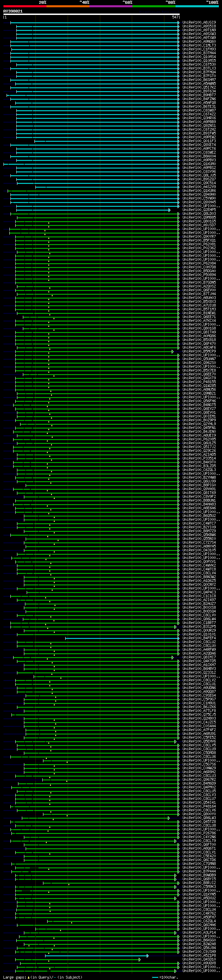Click the query end position '547'
This screenshot has width=222, height=980.
(x=175, y=17)
